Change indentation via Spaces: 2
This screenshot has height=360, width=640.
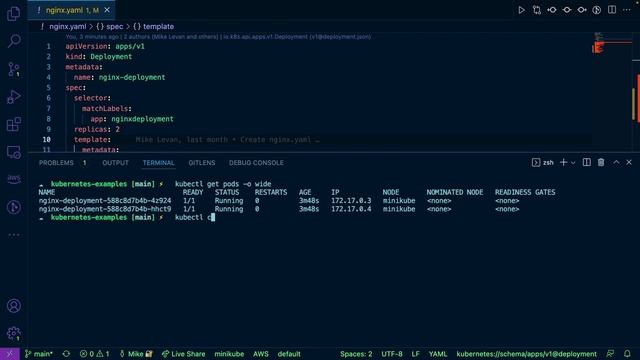click(x=356, y=354)
